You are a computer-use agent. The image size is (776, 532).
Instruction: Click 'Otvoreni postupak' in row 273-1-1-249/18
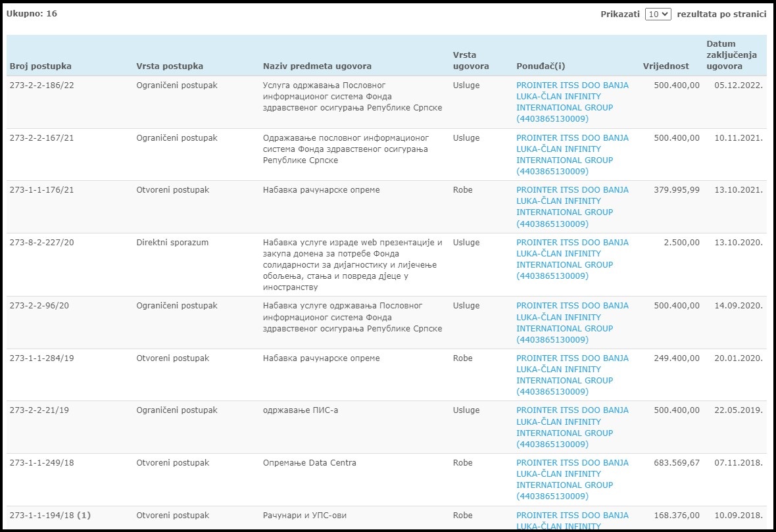(x=173, y=463)
